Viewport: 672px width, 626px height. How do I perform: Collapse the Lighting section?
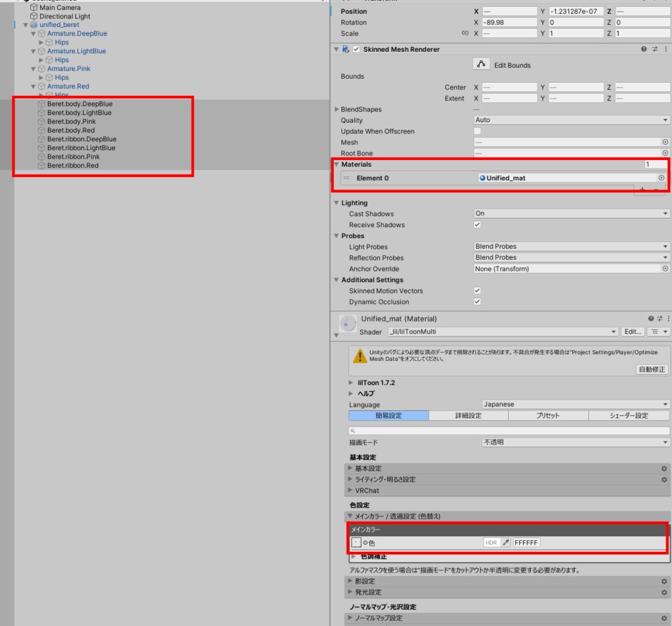point(337,203)
